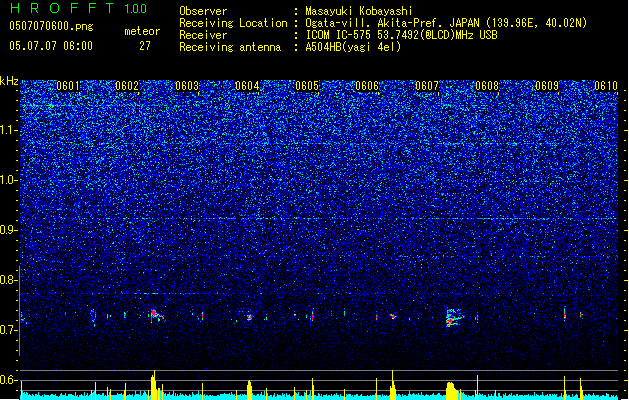Image resolution: width=629 pixels, height=400 pixels.
Task: Click the kHz axis unit label
Action: (x=9, y=81)
